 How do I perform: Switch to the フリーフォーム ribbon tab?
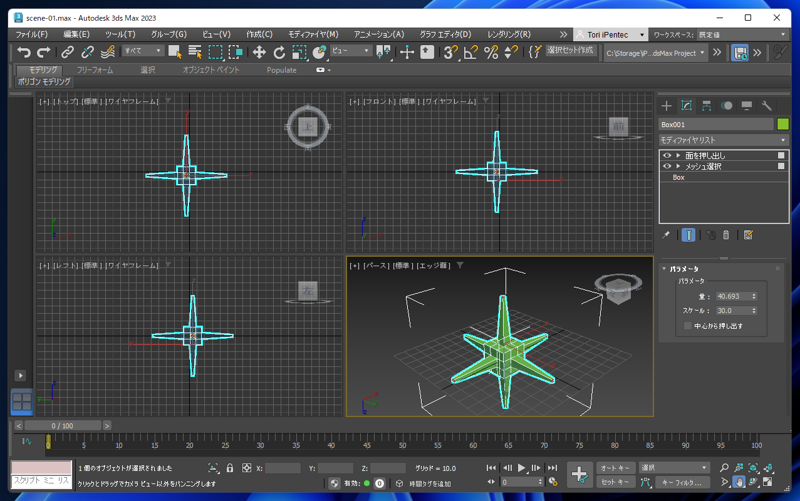[x=95, y=70]
